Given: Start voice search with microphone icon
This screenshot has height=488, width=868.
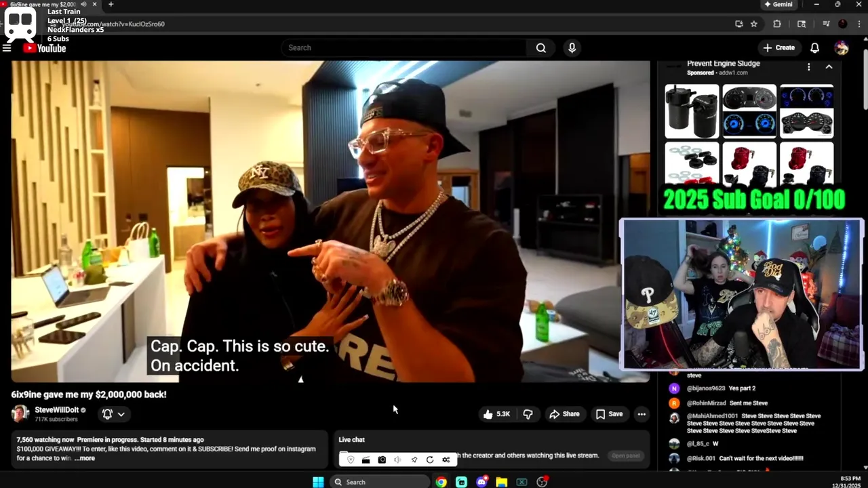Looking at the screenshot, I should click(x=572, y=48).
